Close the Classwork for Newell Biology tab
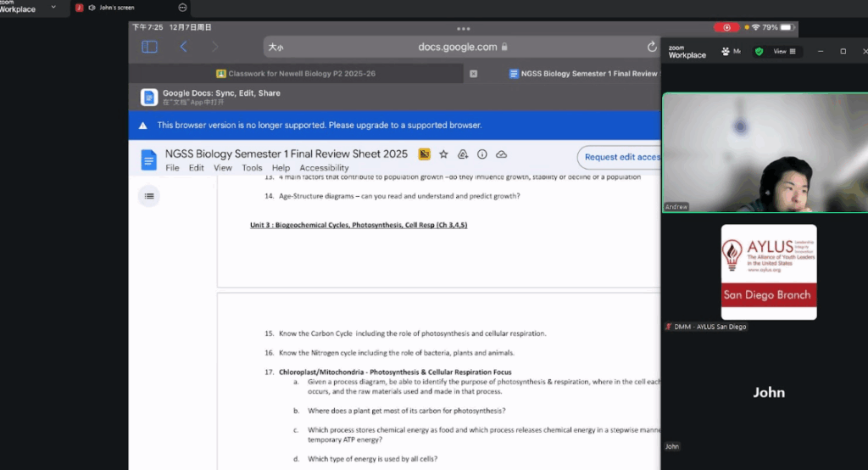This screenshot has height=470, width=868. tap(473, 74)
